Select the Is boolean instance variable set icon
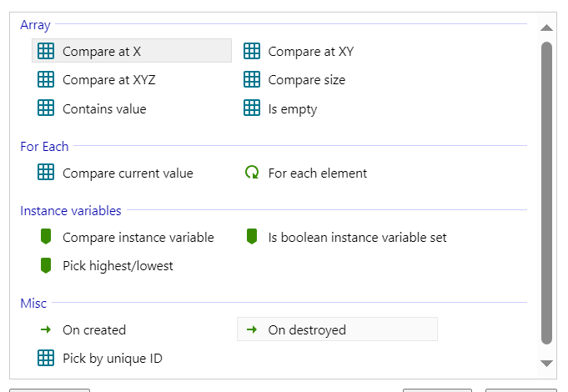This screenshot has width=568, height=392. pyautogui.click(x=252, y=237)
